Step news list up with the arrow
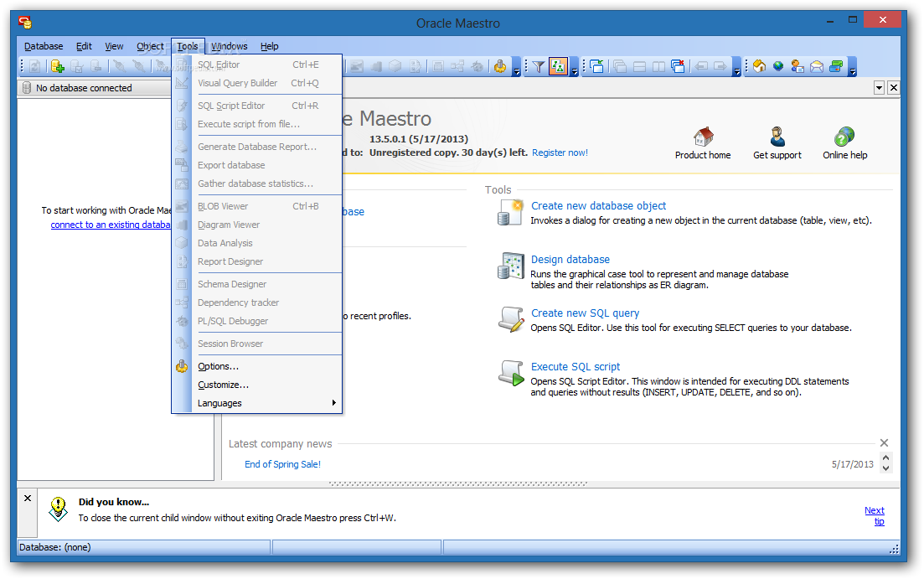 [x=885, y=458]
